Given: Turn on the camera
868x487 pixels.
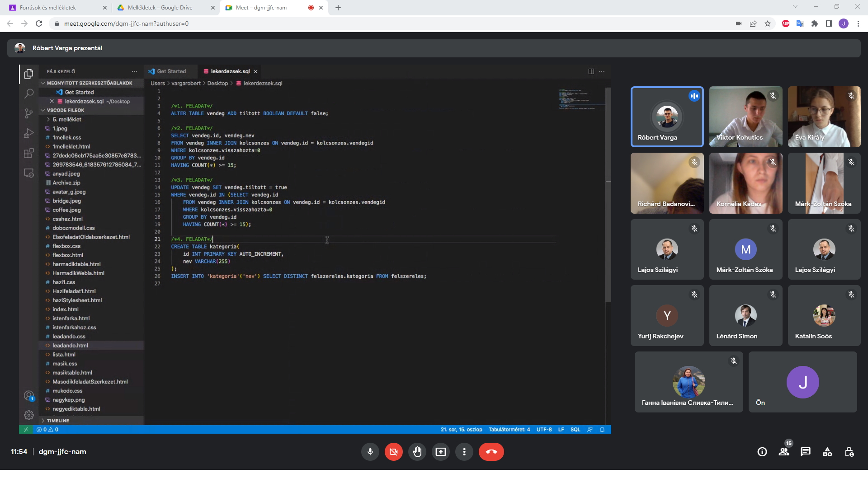Looking at the screenshot, I should (394, 452).
